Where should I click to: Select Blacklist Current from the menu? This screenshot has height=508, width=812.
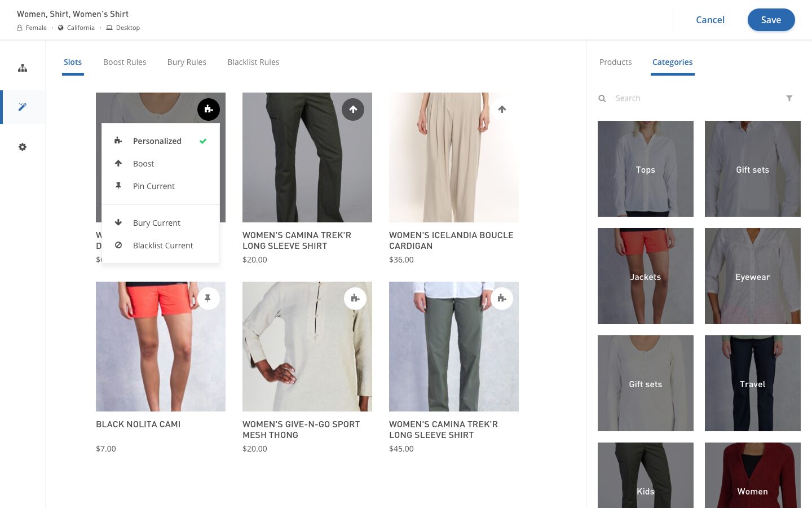161,246
